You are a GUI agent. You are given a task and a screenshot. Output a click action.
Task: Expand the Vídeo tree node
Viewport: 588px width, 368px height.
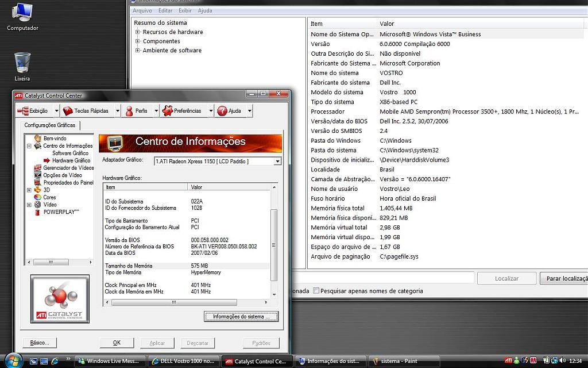click(29, 205)
